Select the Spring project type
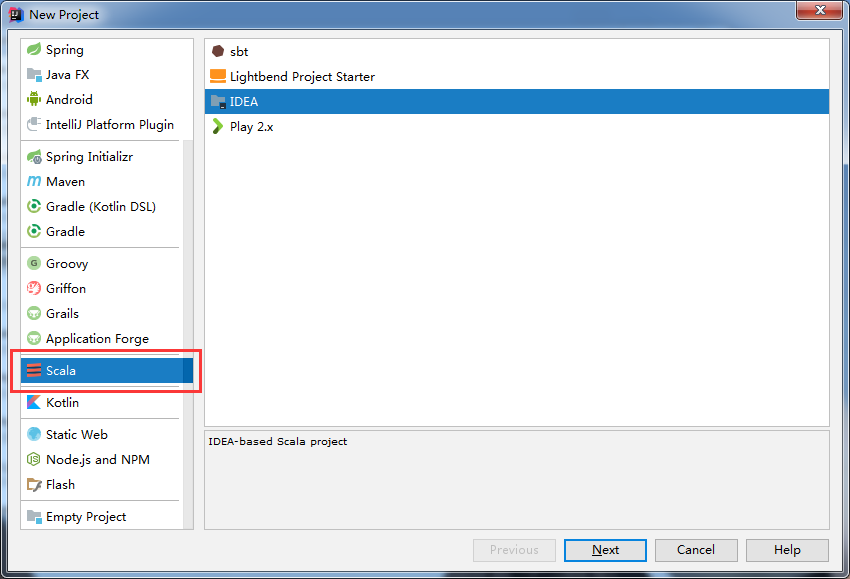850x579 pixels. (x=65, y=50)
